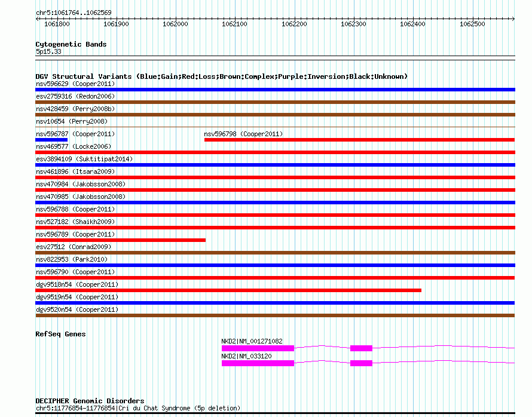Open variant nsv461896 (Itsara2009)

click(x=75, y=171)
